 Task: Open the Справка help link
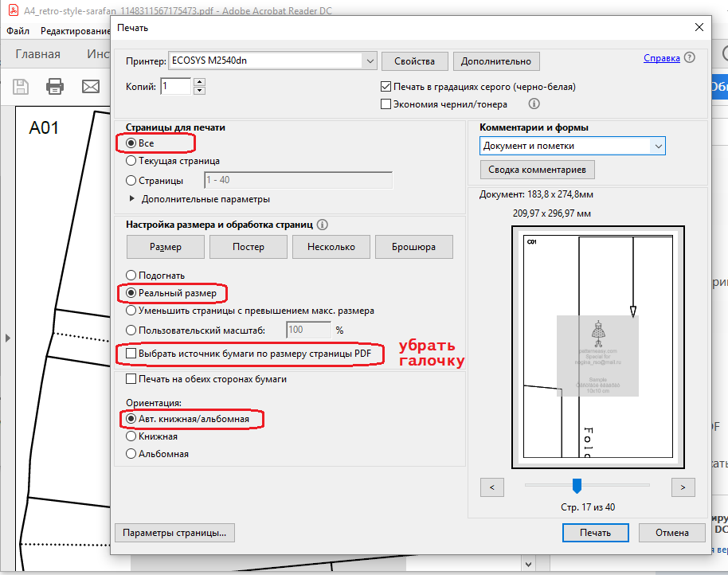coord(662,58)
